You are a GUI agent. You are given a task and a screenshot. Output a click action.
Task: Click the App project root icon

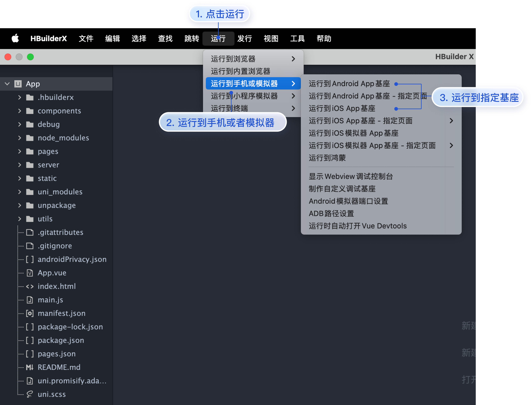pos(18,84)
